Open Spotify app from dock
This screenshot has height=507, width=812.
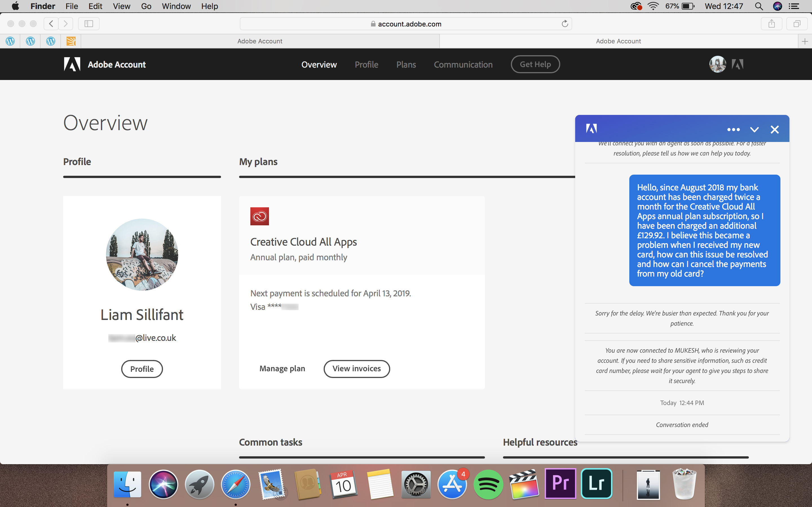point(489,484)
